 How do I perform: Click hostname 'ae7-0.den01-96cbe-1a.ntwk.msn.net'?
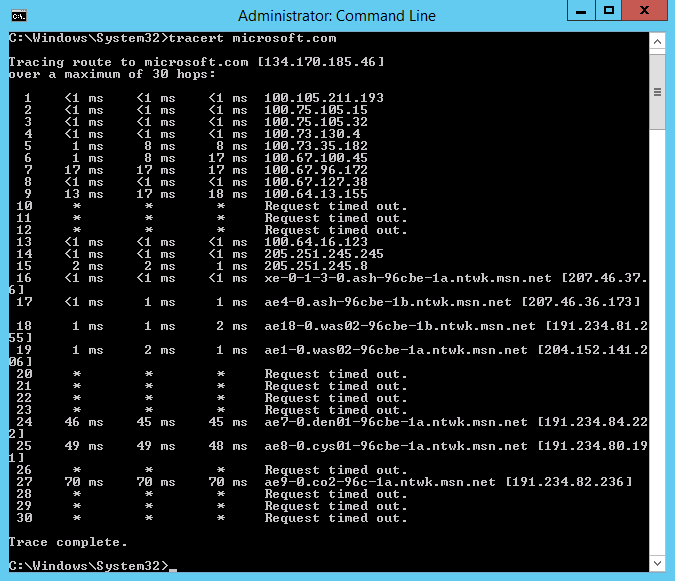[396, 422]
